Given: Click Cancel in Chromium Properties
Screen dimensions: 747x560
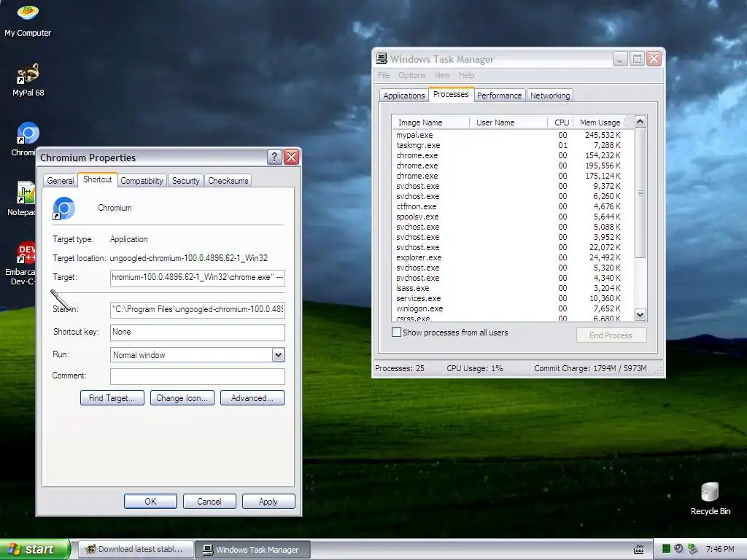Looking at the screenshot, I should (209, 502).
